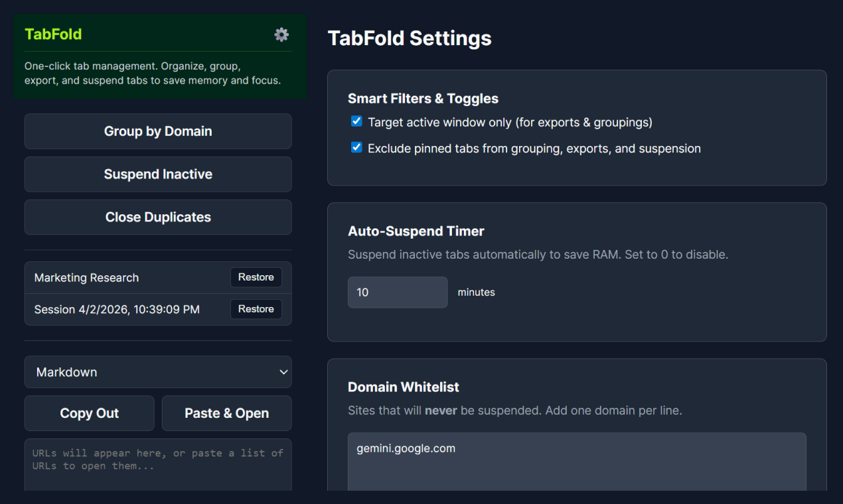The image size is (843, 504).
Task: Toggle the Exclude pinned tabs checkbox
Action: point(356,147)
